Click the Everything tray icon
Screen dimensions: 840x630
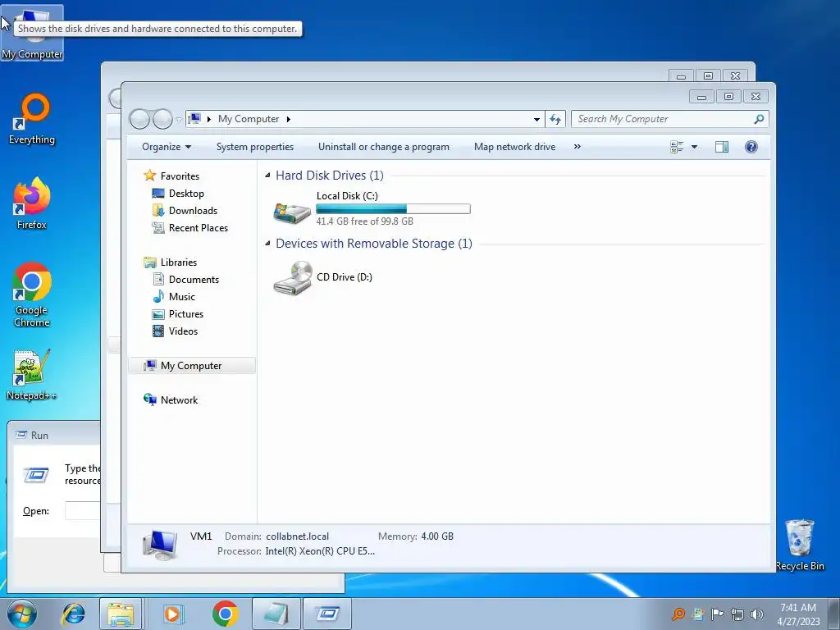pyautogui.click(x=678, y=614)
